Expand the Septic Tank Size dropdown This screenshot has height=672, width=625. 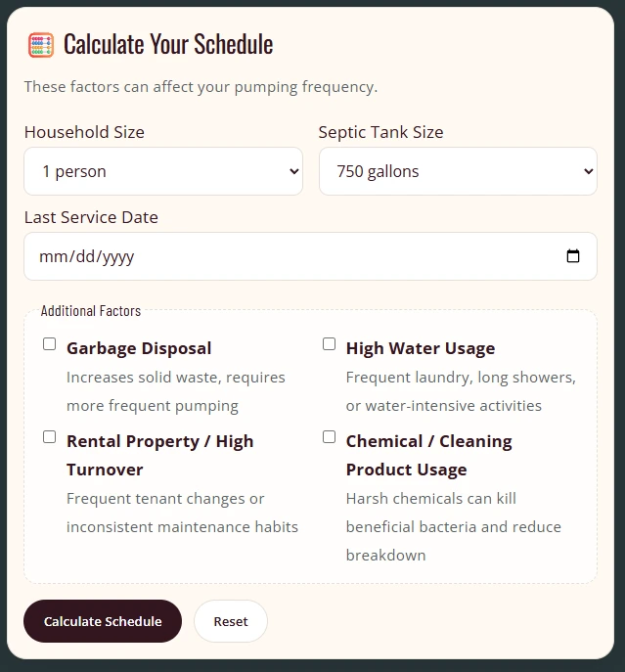tap(458, 171)
